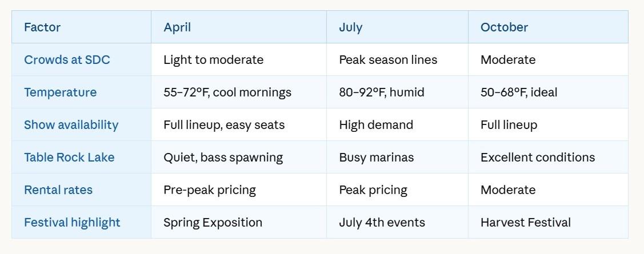Select the Harvest Festival cell
Image resolution: width=644 pixels, height=254 pixels.
coord(526,223)
